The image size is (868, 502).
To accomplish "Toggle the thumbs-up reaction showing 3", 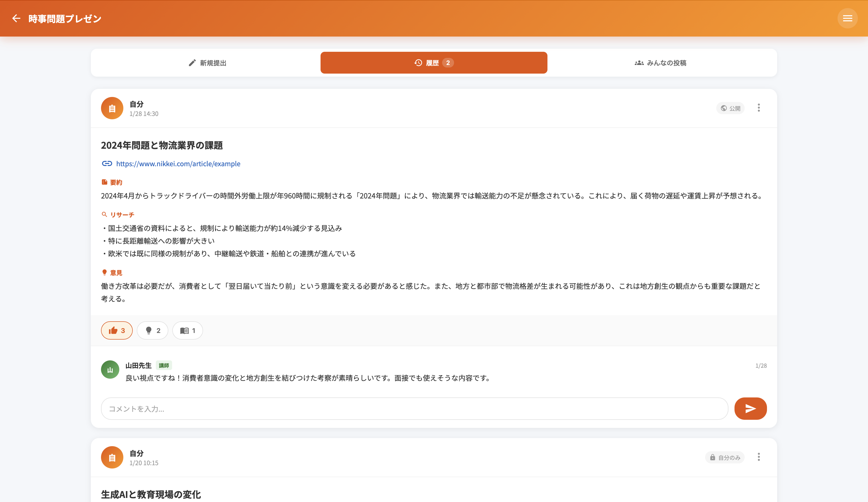I will [x=117, y=331].
